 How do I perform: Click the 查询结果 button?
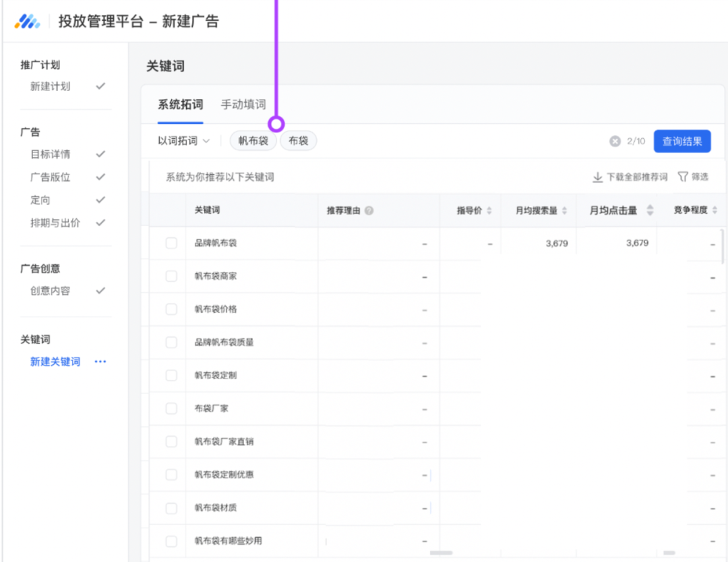pos(682,141)
